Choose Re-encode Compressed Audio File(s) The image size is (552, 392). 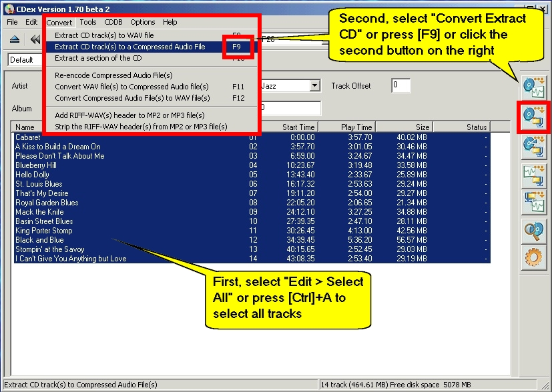point(151,75)
